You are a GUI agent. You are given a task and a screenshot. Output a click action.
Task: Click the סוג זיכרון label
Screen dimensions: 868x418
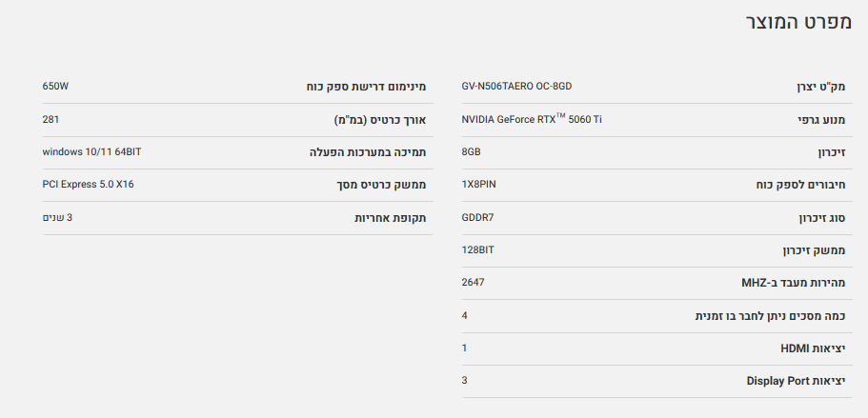[821, 218]
